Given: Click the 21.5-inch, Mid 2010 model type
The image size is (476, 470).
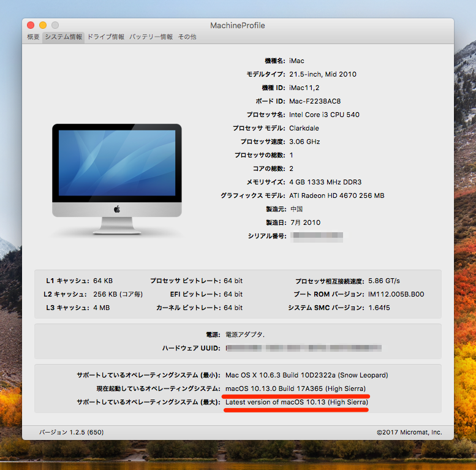Looking at the screenshot, I should click(x=323, y=74).
